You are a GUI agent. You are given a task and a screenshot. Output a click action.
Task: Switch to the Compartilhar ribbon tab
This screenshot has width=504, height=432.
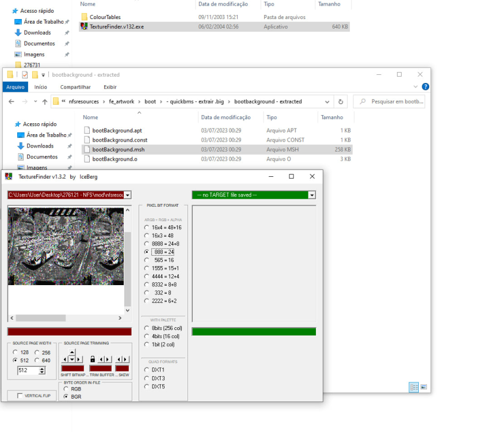point(75,87)
